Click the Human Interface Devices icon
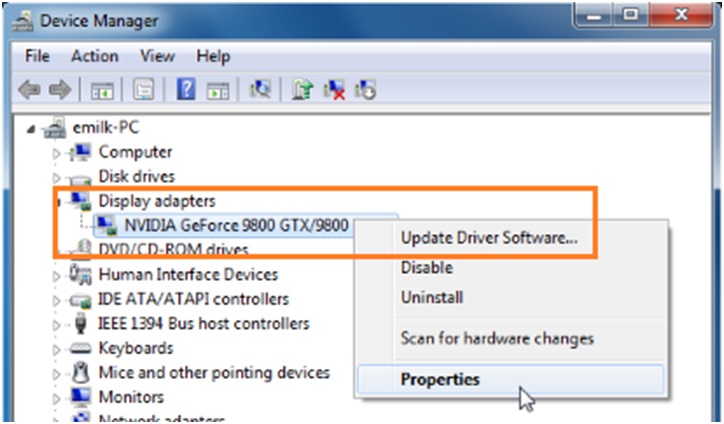This screenshot has height=424, width=724. pyautogui.click(x=80, y=275)
